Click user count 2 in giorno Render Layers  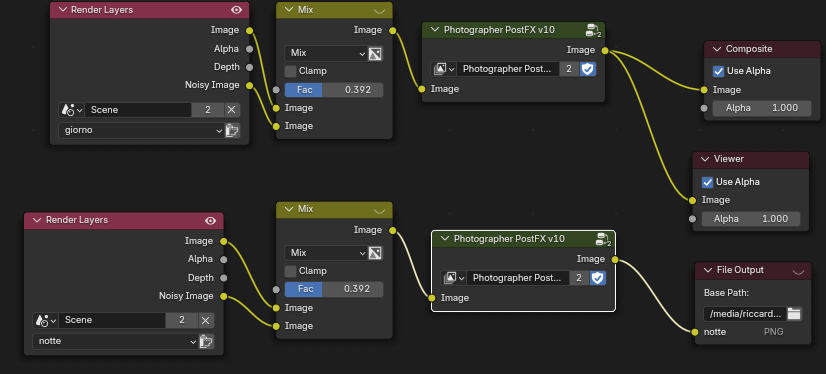tap(208, 110)
